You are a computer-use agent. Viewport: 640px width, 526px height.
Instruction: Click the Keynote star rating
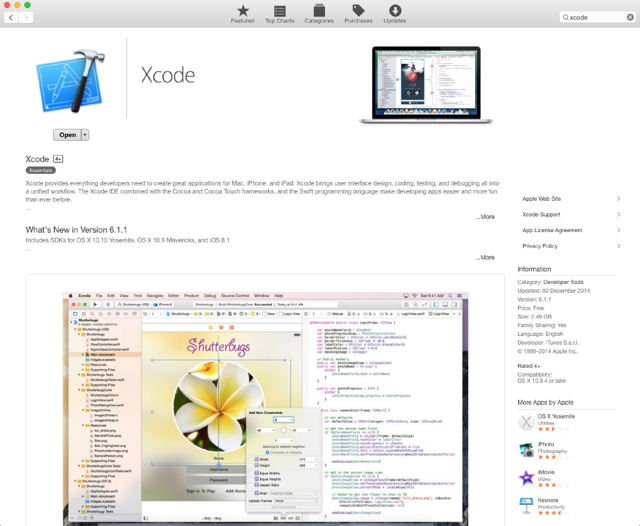(553, 513)
